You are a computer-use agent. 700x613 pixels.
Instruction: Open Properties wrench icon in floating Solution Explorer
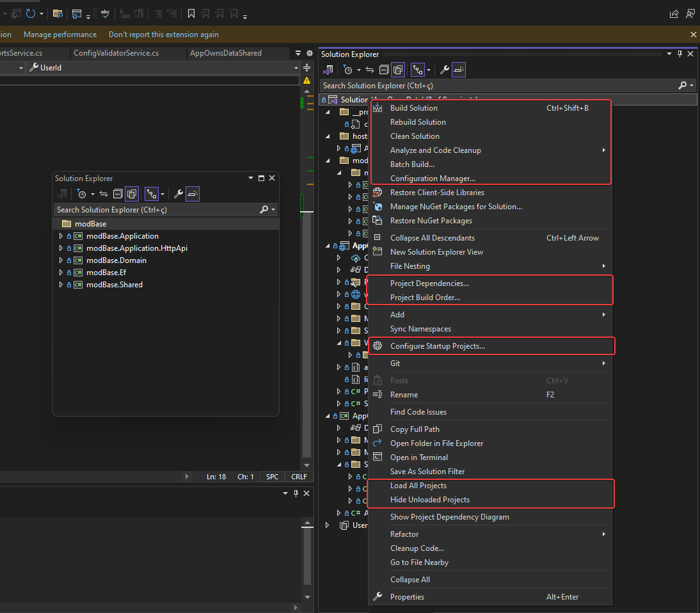tap(179, 194)
